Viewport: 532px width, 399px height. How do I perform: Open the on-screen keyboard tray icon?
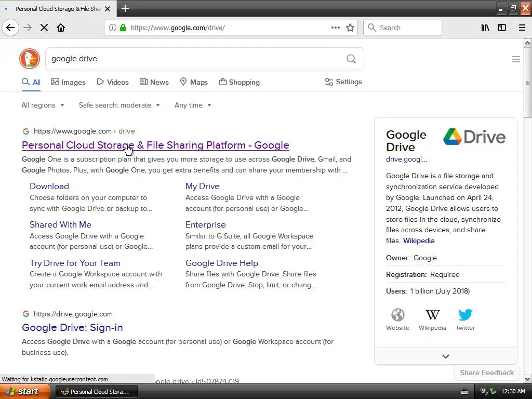(x=464, y=392)
